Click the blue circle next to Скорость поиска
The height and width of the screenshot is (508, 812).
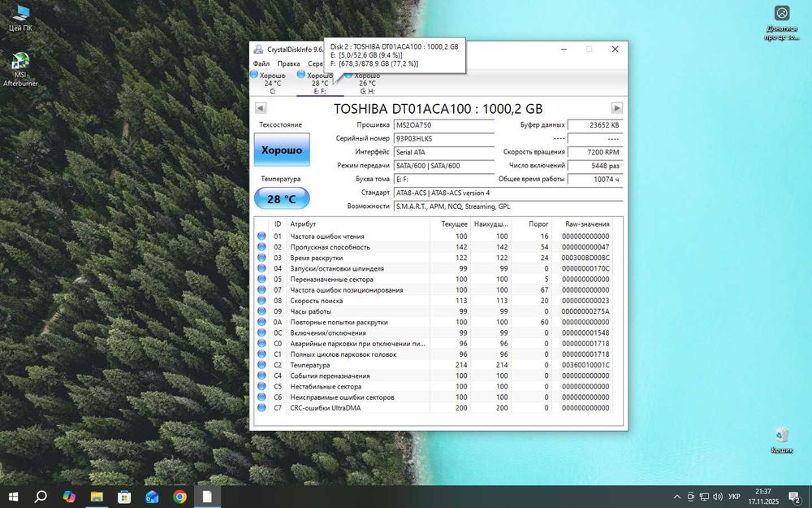point(261,301)
